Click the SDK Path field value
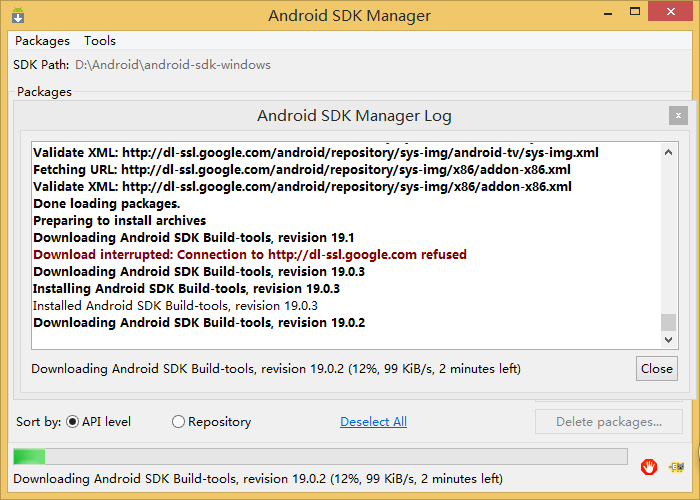Viewport: 700px width, 500px height. [x=173, y=65]
